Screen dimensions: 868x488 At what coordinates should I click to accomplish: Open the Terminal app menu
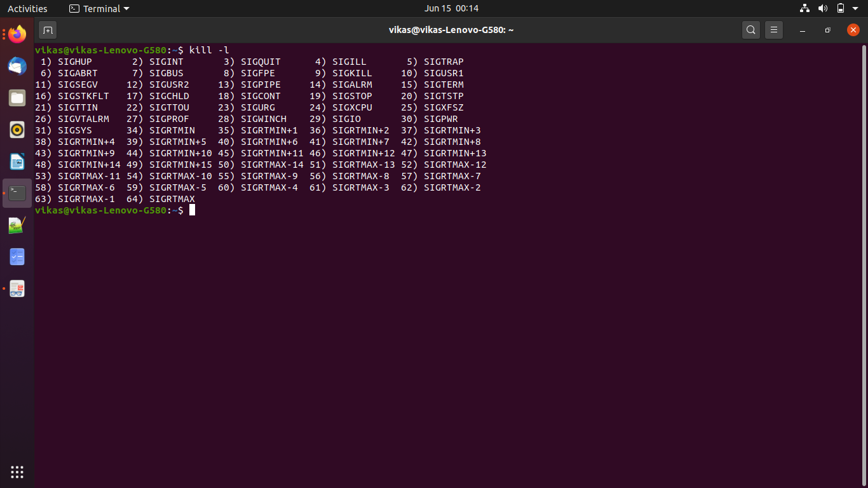99,8
